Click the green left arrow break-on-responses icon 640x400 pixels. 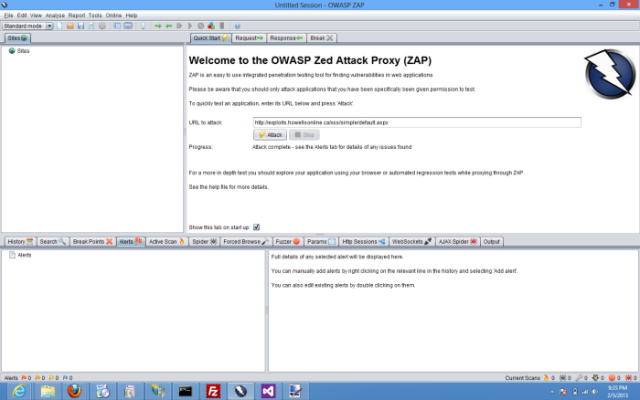(169, 26)
